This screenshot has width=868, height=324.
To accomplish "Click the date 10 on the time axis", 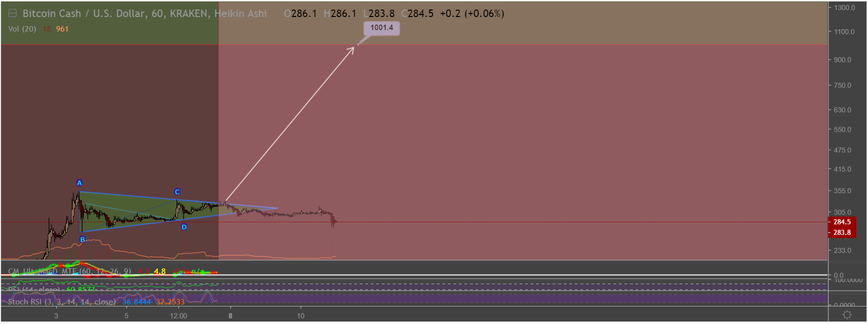I will click(x=301, y=316).
